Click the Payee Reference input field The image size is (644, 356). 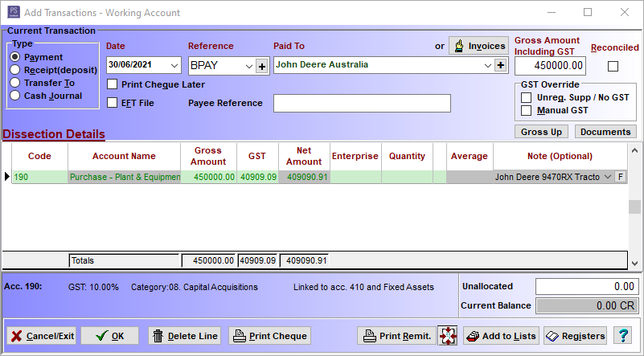tap(362, 103)
